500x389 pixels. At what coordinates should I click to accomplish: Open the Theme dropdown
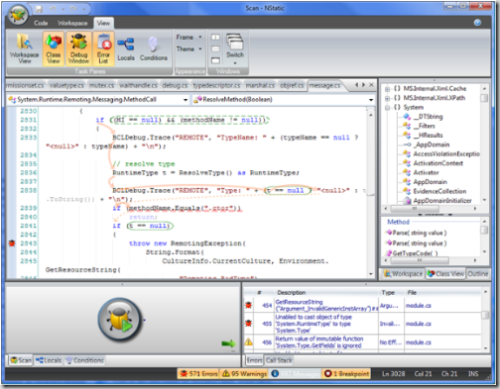(189, 49)
